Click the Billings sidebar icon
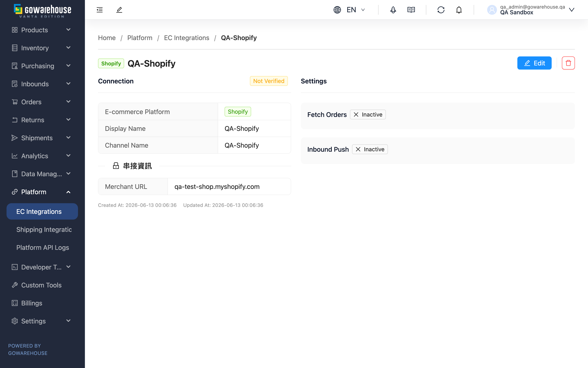588x368 pixels. (x=14, y=303)
